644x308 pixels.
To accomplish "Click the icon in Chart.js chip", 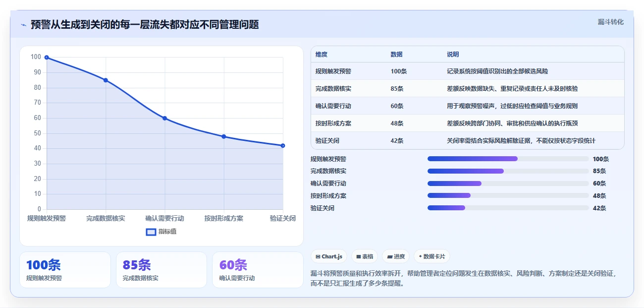I will [318, 257].
